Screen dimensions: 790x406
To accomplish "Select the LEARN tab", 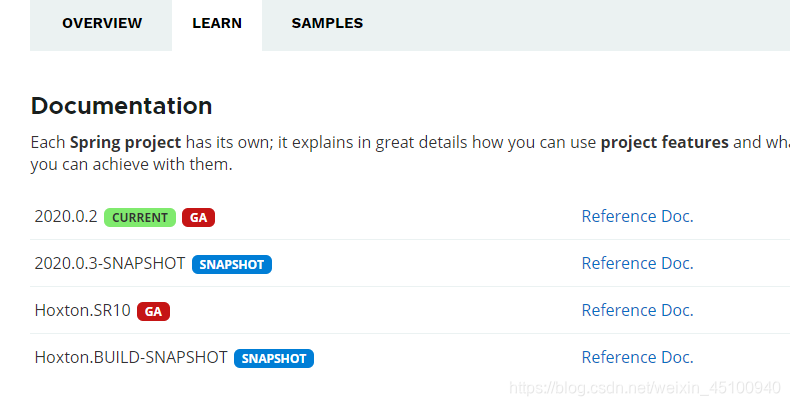I will (217, 23).
